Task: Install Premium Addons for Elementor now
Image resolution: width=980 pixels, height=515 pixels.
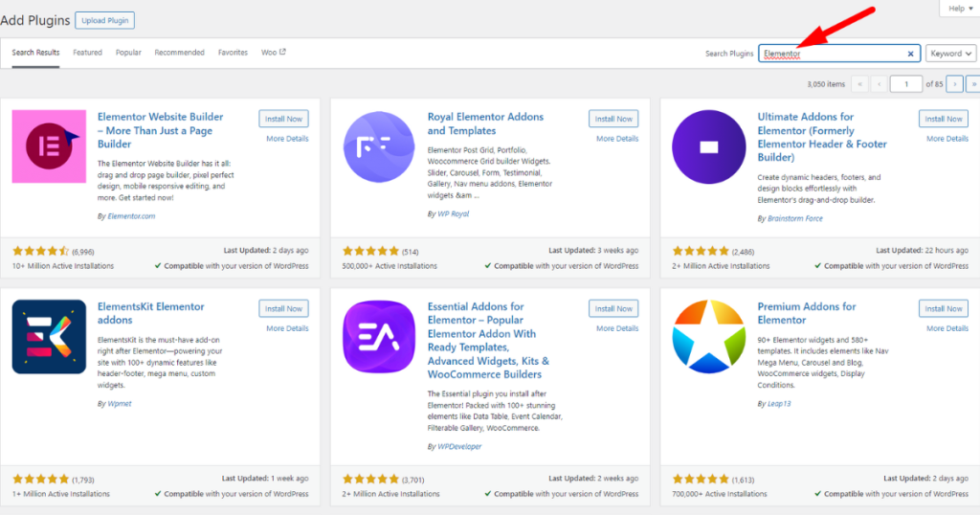Action: (x=944, y=309)
